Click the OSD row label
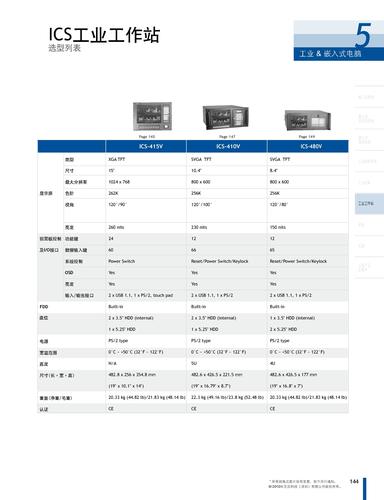This screenshot has width=384, height=500. coord(69,273)
